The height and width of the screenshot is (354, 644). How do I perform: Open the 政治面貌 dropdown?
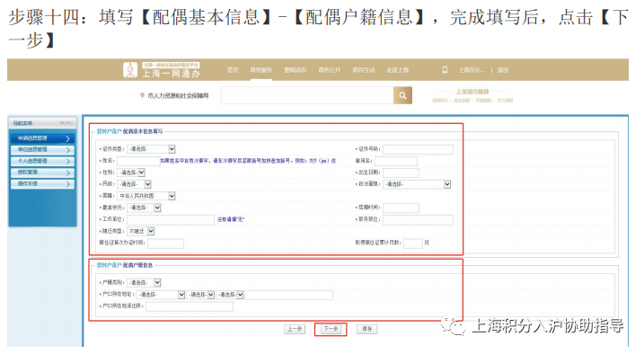click(417, 184)
